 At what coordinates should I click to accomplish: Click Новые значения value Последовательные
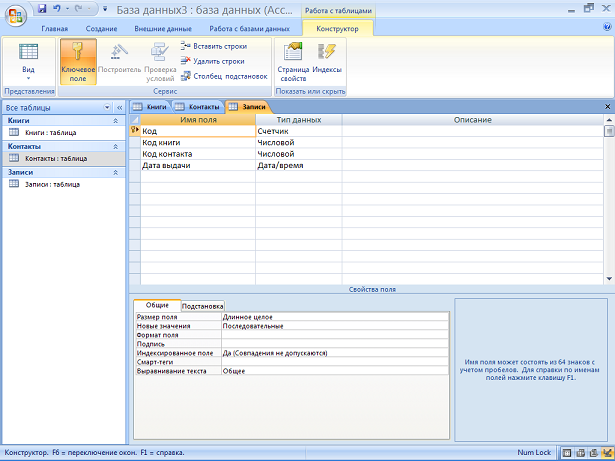click(335, 326)
